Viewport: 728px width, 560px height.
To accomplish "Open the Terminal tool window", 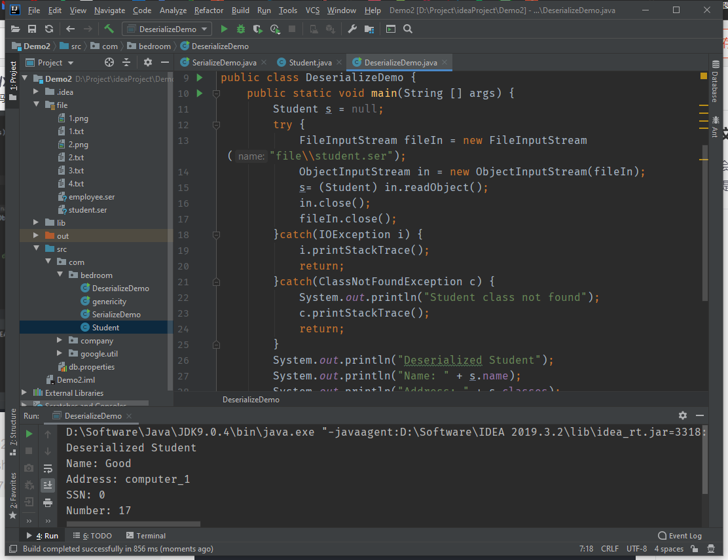I will (x=146, y=536).
